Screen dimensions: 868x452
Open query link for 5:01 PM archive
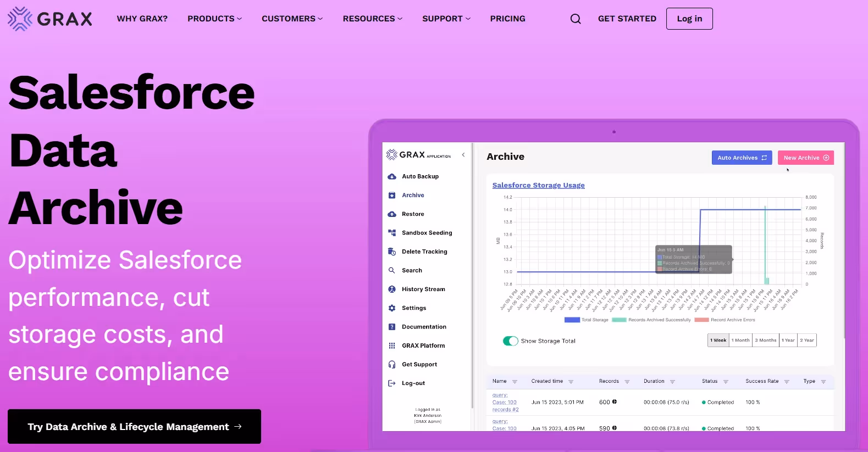505,402
